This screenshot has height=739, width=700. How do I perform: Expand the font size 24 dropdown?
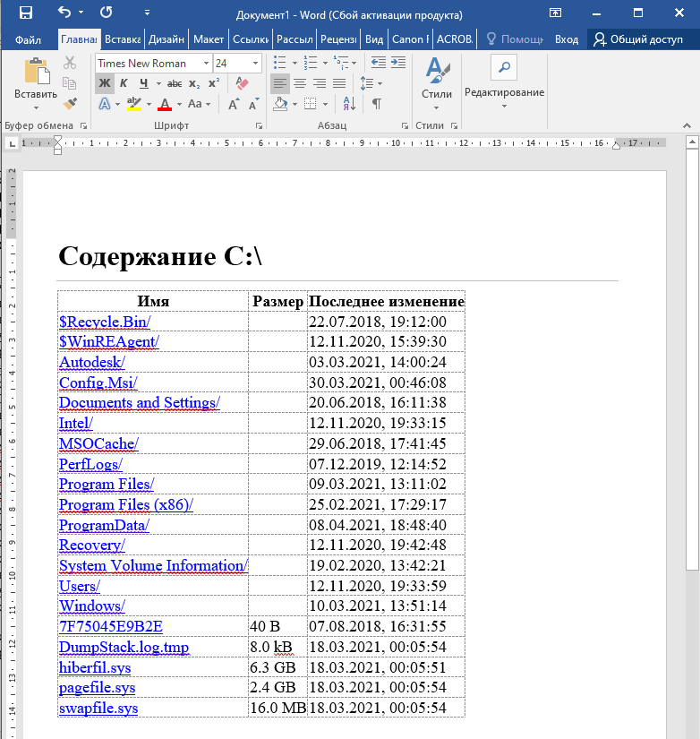coord(256,64)
